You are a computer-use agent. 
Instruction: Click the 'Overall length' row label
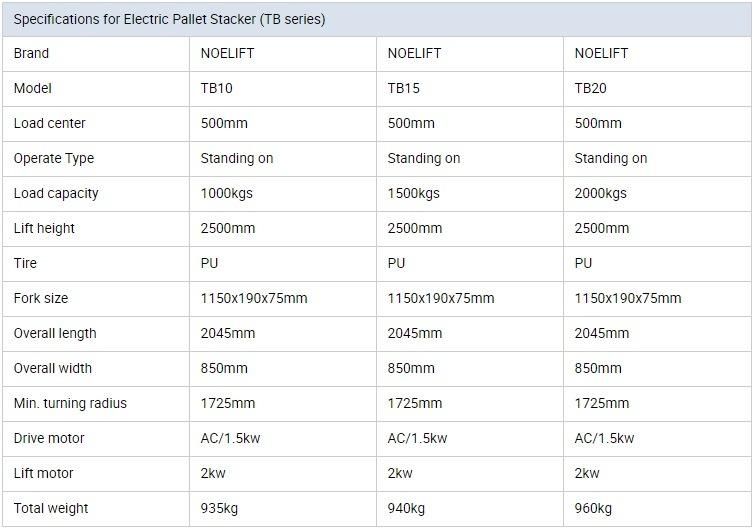click(55, 334)
